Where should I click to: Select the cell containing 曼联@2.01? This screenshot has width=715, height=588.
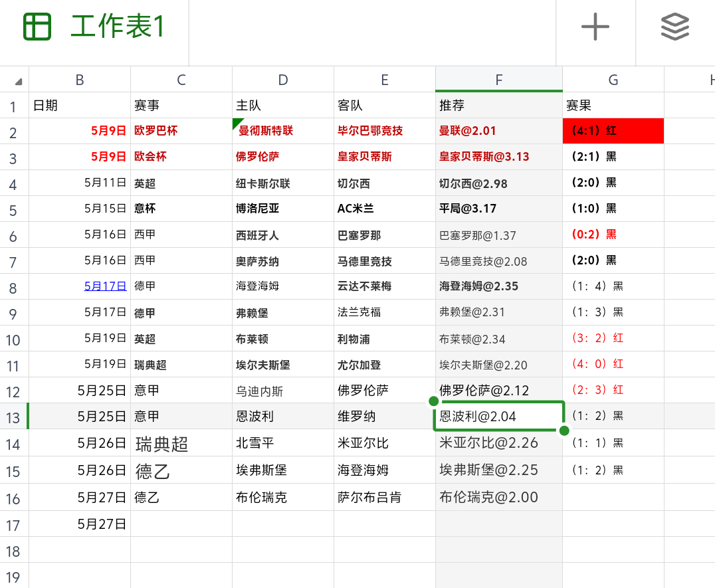click(x=499, y=131)
